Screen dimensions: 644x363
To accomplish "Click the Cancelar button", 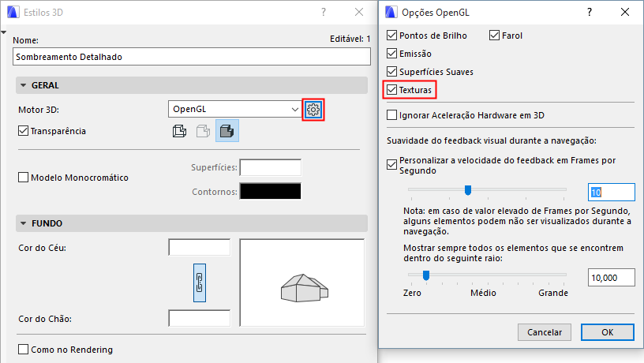I will pyautogui.click(x=544, y=332).
